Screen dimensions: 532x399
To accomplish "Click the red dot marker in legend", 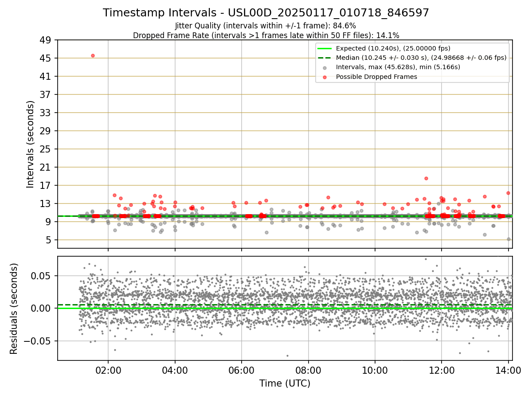I will 325,77.
